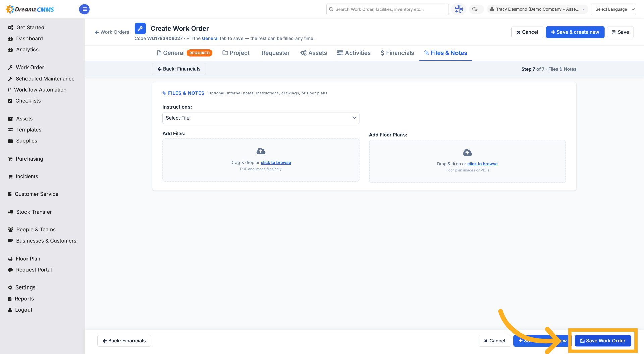Click the blue wrench work order icon
Image resolution: width=644 pixels, height=354 pixels.
(x=140, y=29)
